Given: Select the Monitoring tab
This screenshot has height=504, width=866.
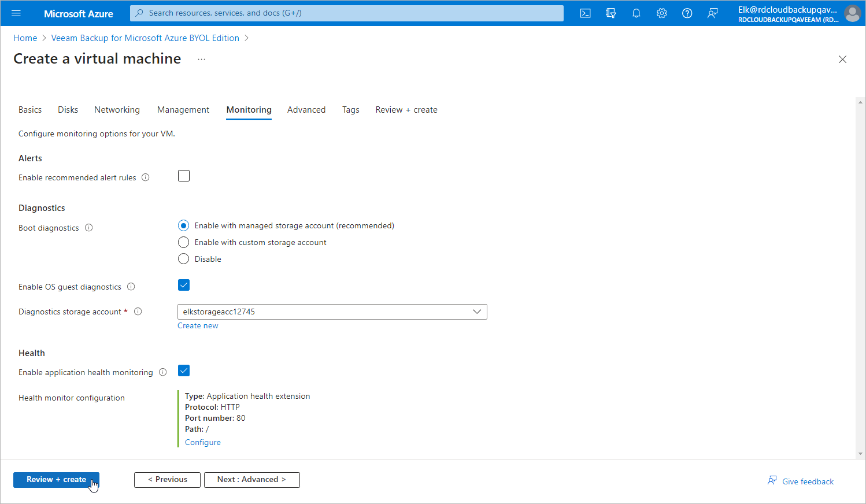Looking at the screenshot, I should [249, 110].
